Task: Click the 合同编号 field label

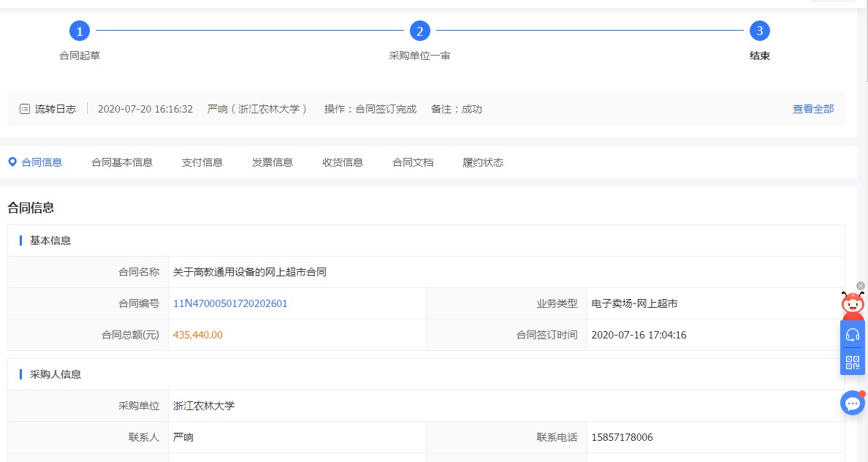Action: [x=138, y=303]
